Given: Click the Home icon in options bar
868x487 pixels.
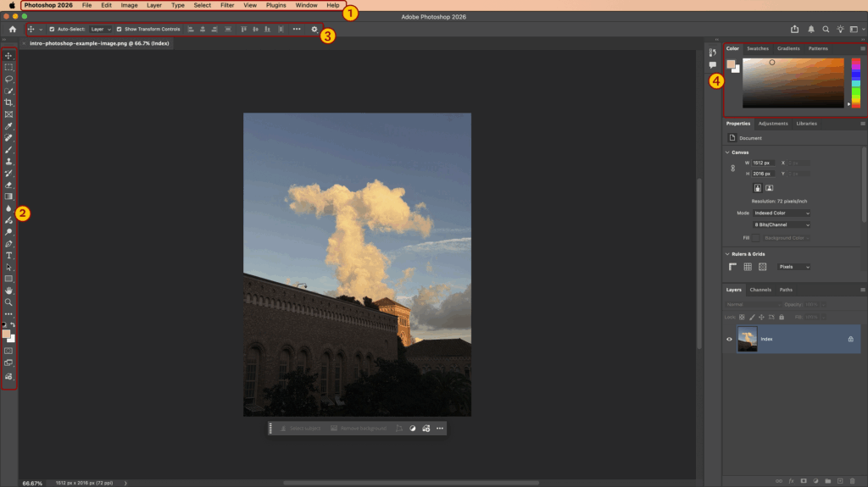Looking at the screenshot, I should coord(12,29).
